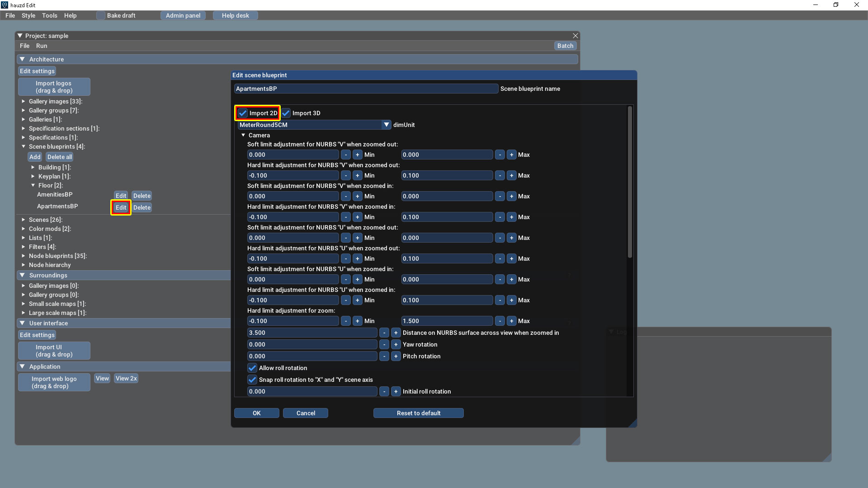
Task: Collapse the Camera section
Action: 243,135
